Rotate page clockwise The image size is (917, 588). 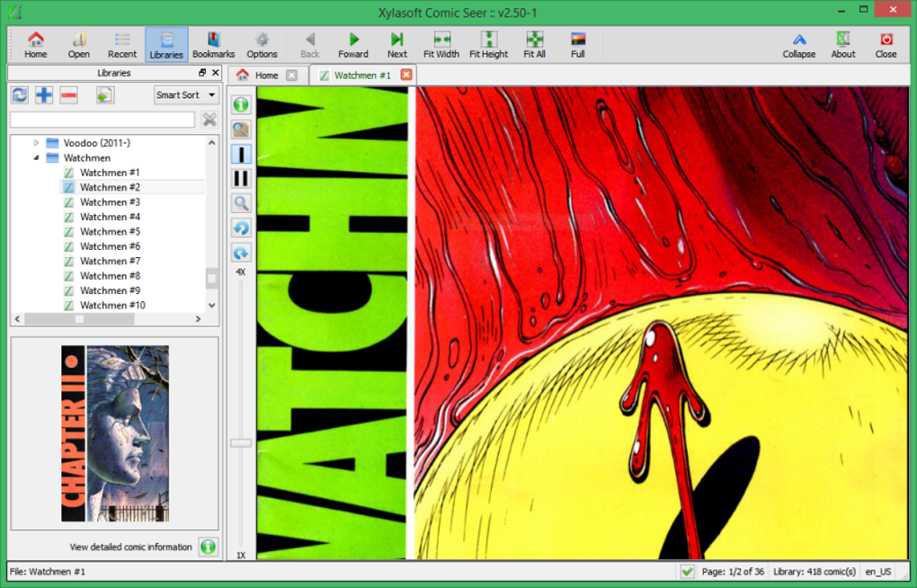pos(241,253)
